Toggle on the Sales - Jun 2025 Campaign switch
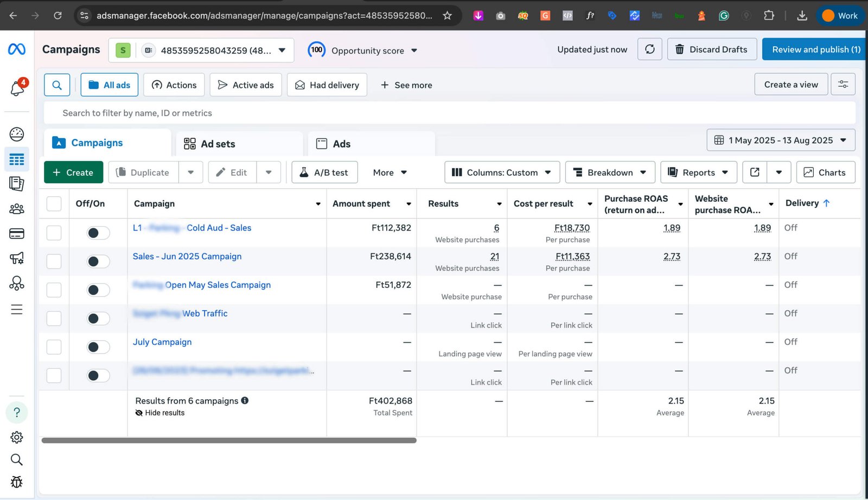The width and height of the screenshot is (868, 500). click(x=98, y=261)
